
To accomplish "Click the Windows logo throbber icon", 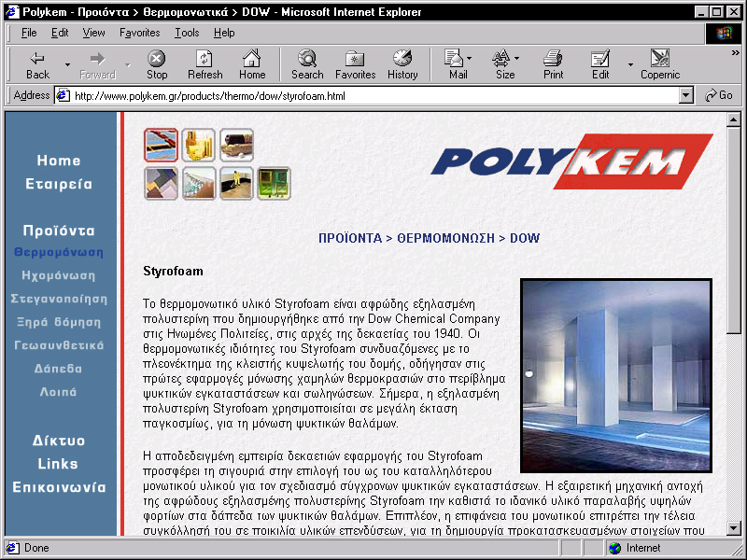I will (x=723, y=33).
